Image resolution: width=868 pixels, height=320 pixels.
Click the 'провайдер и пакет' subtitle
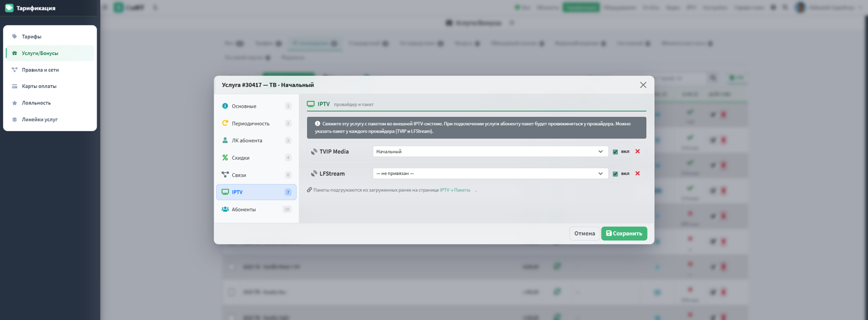click(x=354, y=104)
